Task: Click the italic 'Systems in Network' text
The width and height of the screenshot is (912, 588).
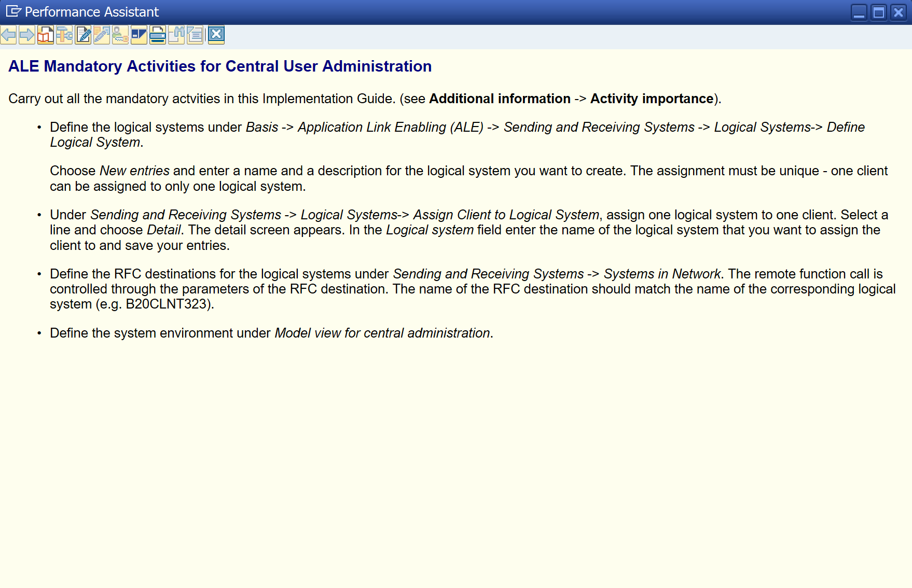Action: (661, 274)
